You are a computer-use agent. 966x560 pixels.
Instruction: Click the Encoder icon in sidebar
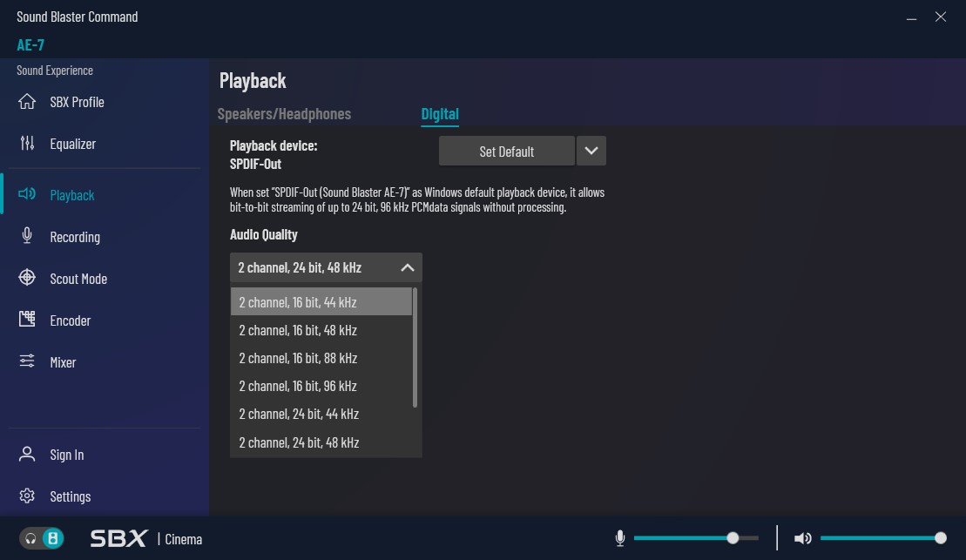point(26,319)
